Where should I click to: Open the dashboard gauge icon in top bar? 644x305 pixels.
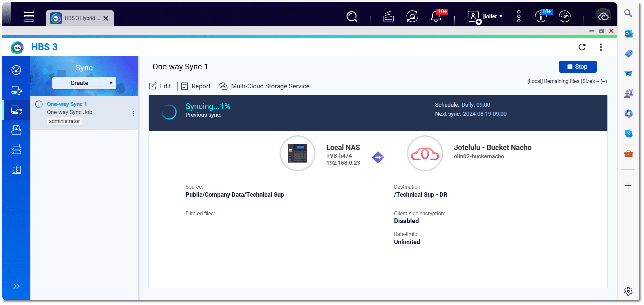[x=565, y=16]
